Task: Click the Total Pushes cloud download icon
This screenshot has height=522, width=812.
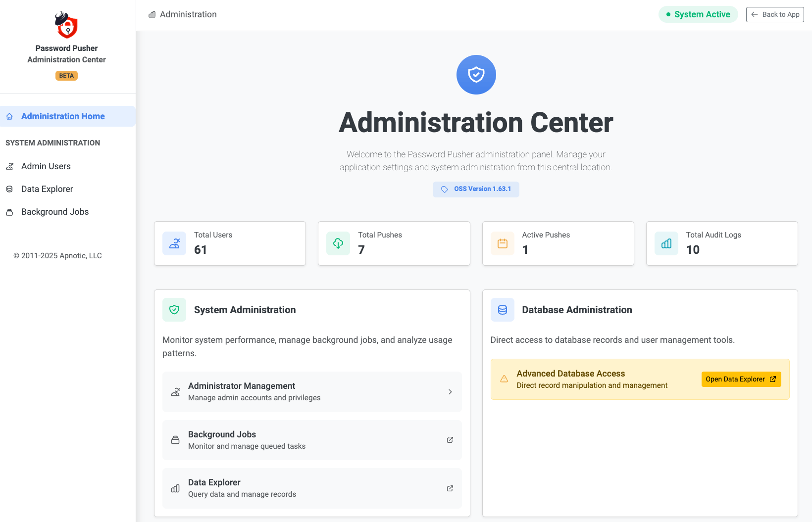Action: pos(338,243)
